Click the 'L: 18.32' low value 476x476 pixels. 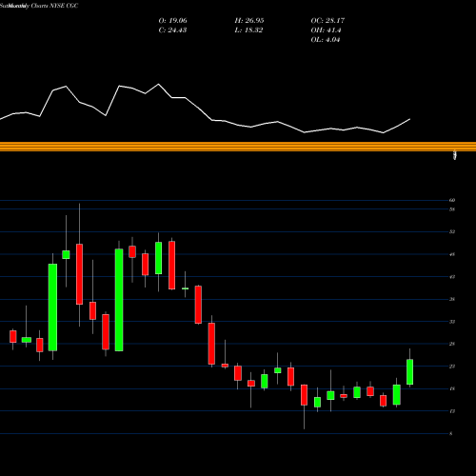(x=248, y=30)
